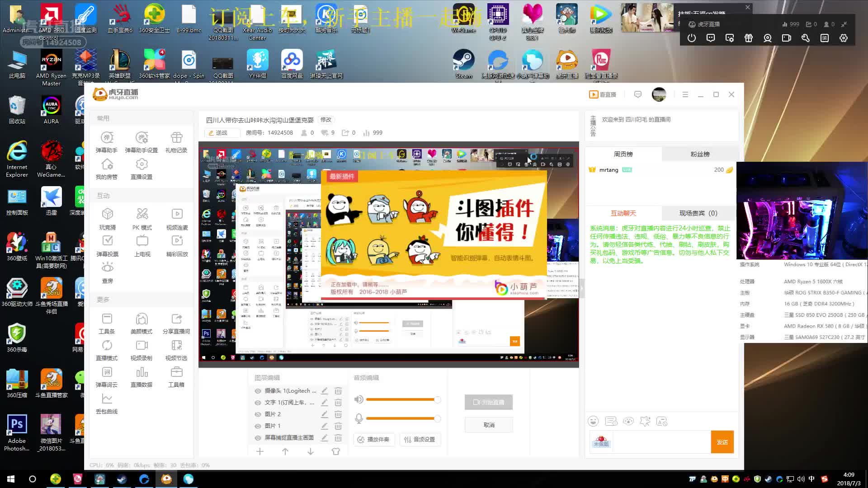868x488 pixels.
Task: Click 播放伴奏 button
Action: [374, 440]
